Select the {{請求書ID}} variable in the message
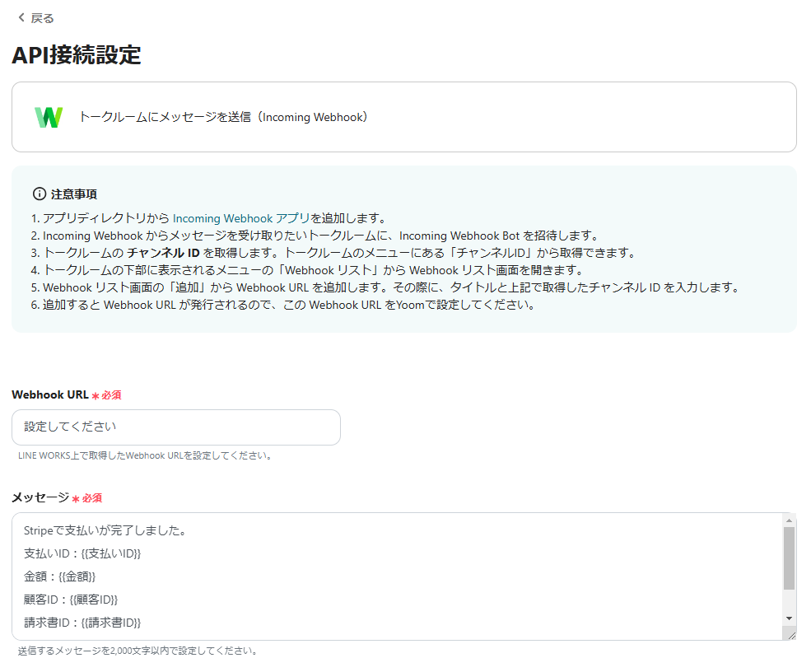This screenshot has height=672, width=811. tap(110, 623)
